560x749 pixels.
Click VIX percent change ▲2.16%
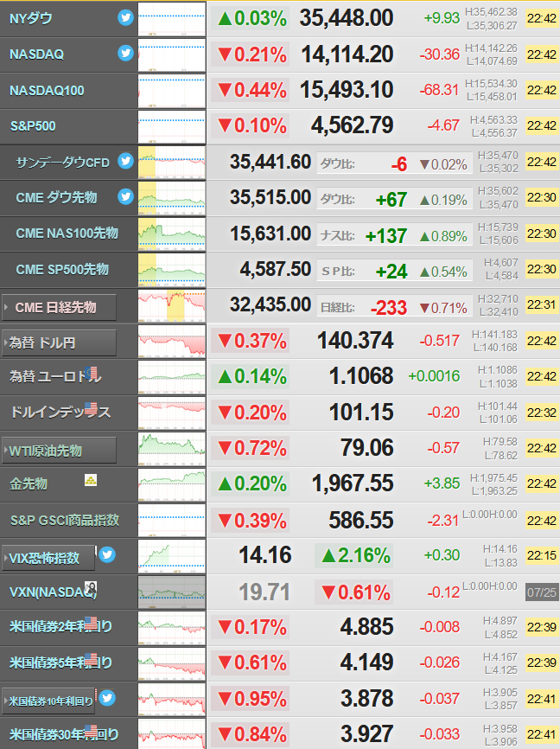coord(354,555)
